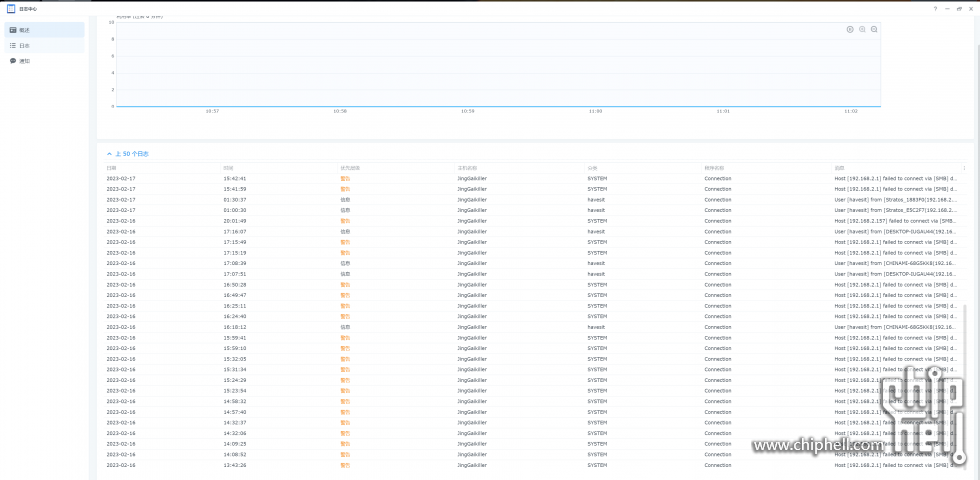Click havesit category cell in 17:07:51 row
Screen dimensions: 980x480
click(596, 274)
